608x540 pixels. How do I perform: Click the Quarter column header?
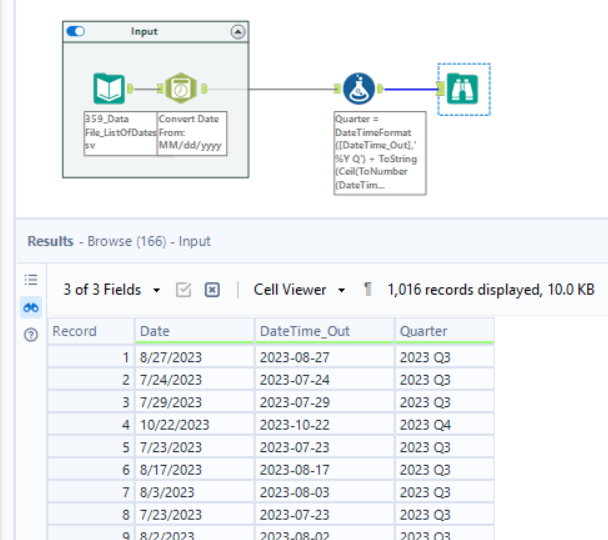(444, 331)
